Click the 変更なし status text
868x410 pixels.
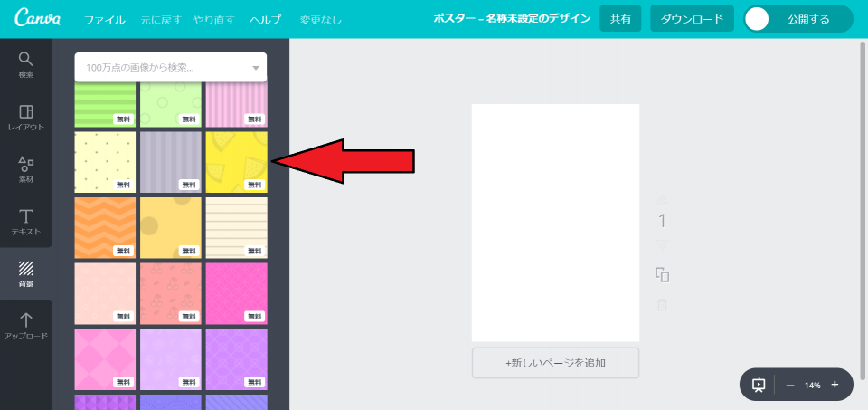coord(320,21)
